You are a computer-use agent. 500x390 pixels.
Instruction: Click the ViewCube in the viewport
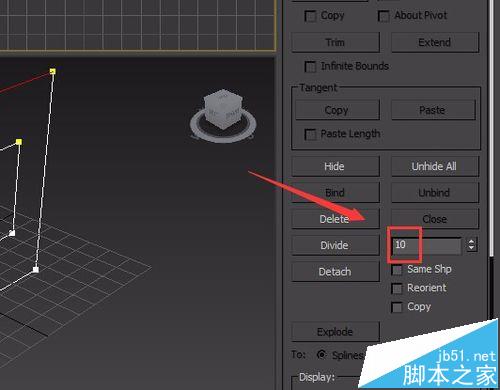click(223, 115)
